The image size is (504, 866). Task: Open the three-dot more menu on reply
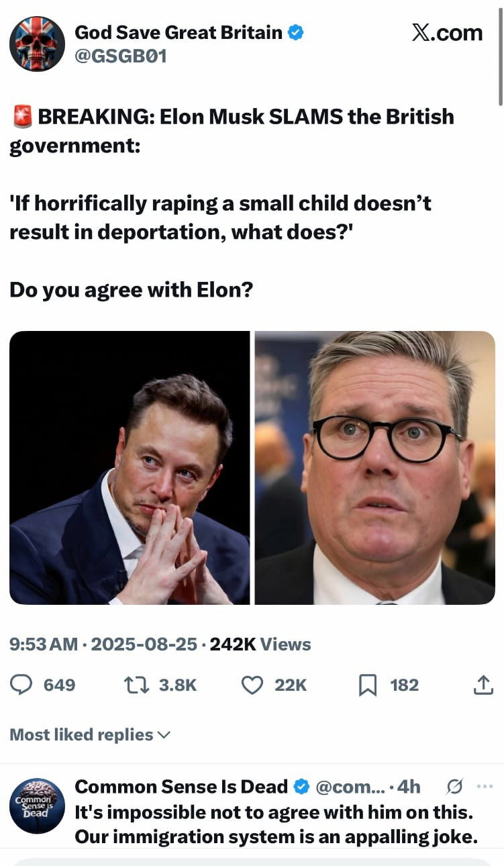coord(484,786)
